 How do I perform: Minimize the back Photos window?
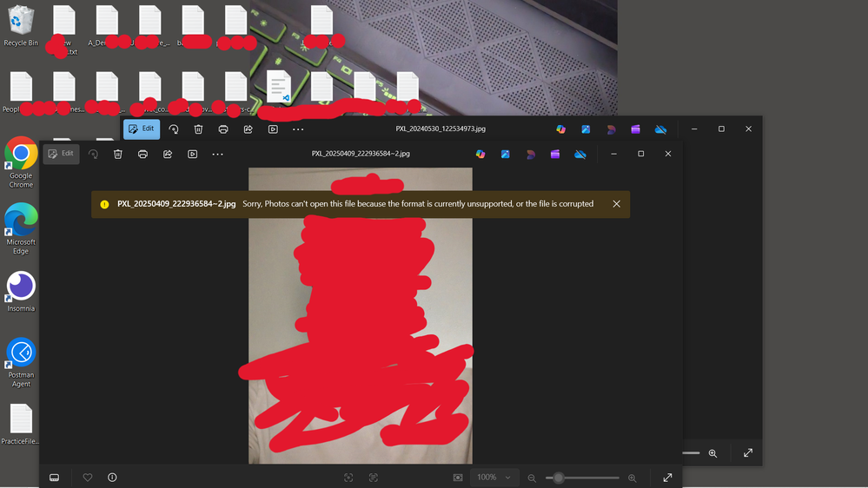pos(694,129)
